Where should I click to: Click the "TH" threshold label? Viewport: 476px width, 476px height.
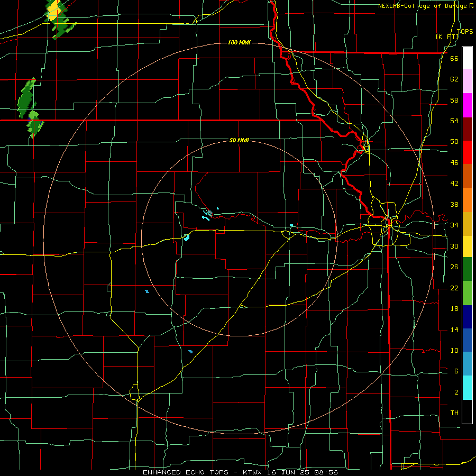tap(454, 413)
